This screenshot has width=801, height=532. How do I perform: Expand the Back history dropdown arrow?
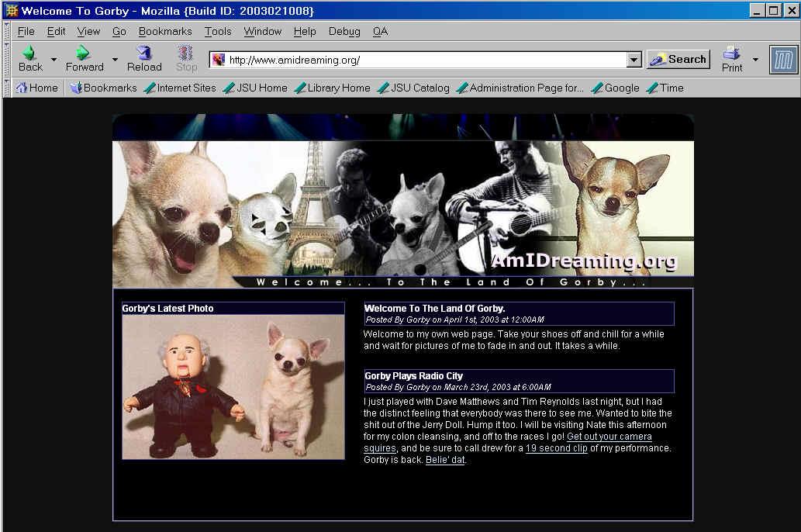tap(54, 59)
